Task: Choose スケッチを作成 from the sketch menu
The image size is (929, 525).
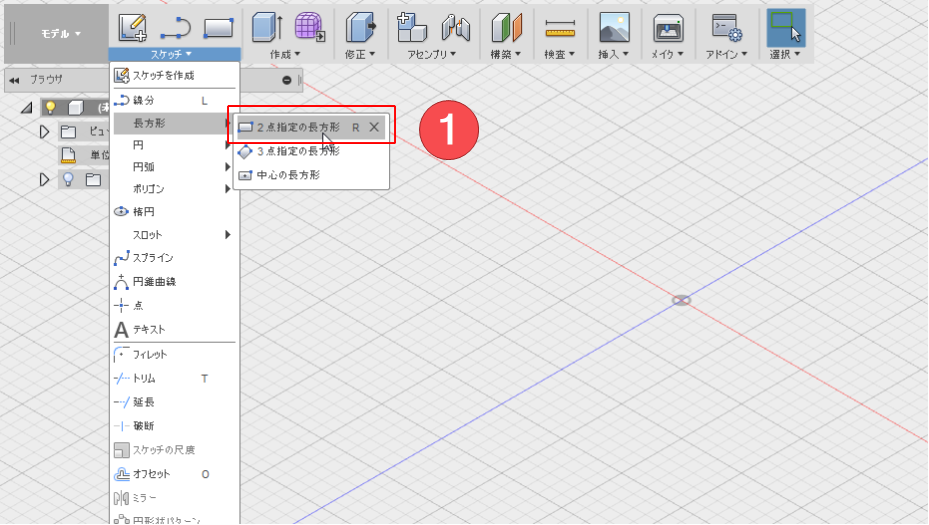Action: (175, 76)
